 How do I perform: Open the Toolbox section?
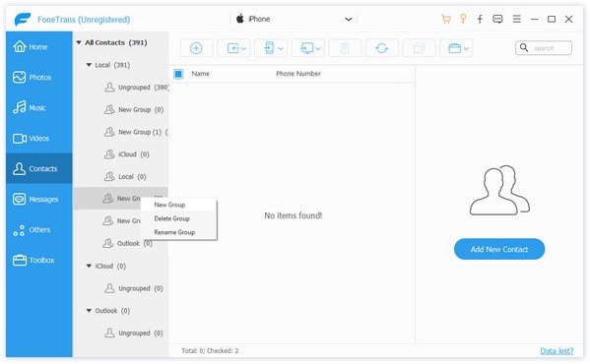(x=38, y=260)
